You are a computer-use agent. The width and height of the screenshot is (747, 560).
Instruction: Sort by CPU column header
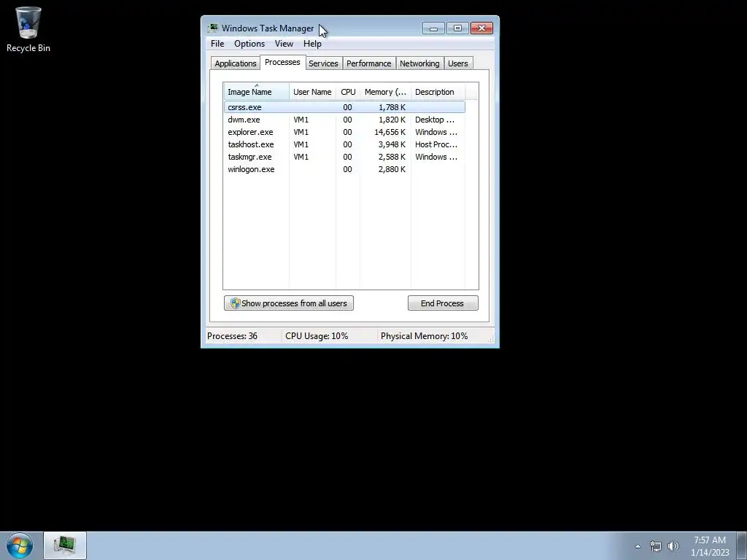pyautogui.click(x=348, y=91)
